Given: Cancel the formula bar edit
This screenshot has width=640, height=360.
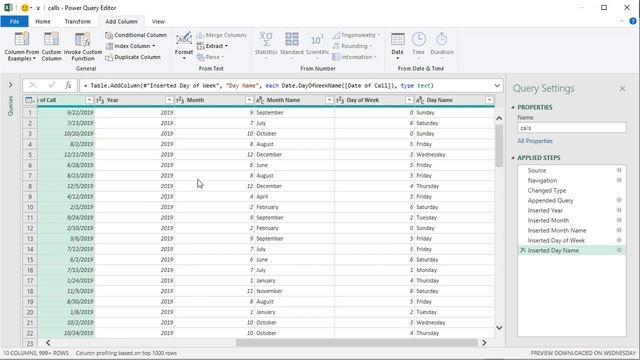Looking at the screenshot, I should 33,85.
